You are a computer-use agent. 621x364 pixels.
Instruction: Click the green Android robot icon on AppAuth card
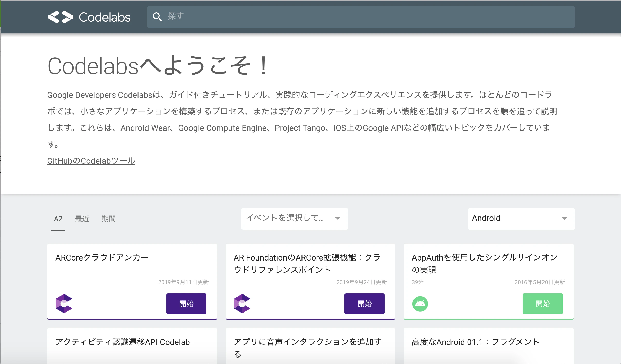[x=419, y=304]
